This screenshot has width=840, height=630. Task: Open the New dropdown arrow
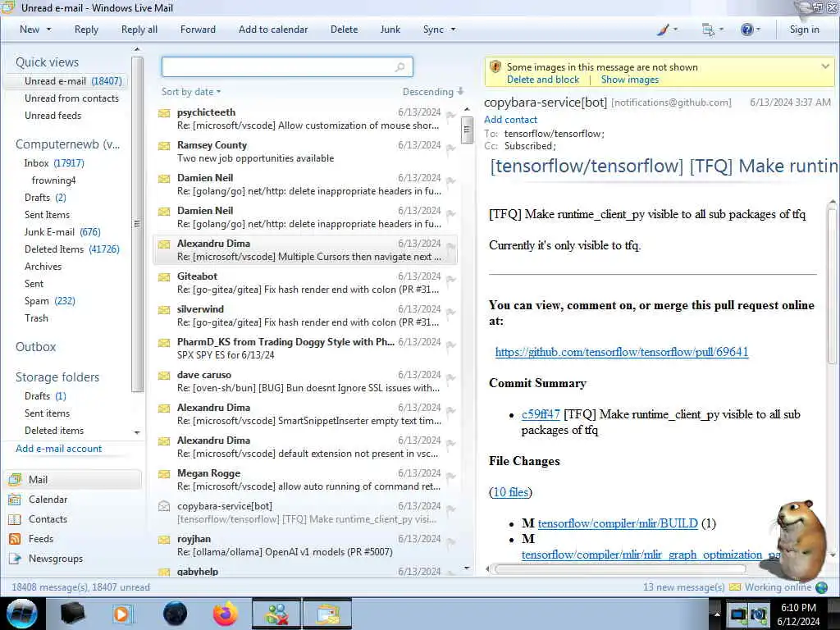click(x=48, y=30)
